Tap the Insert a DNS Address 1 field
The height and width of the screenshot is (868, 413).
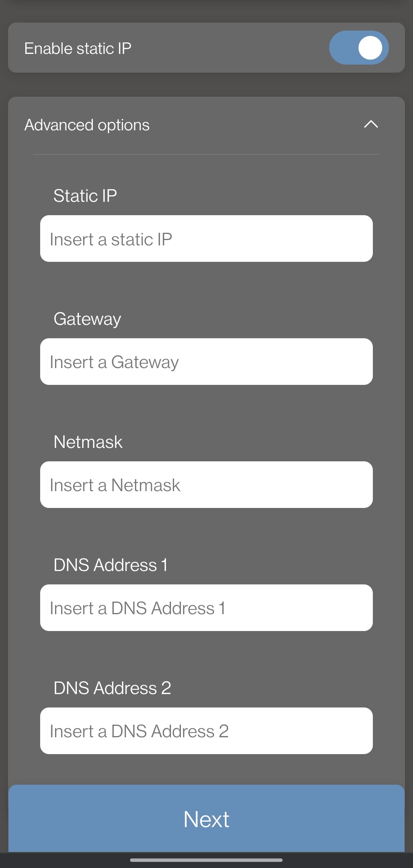tap(206, 608)
